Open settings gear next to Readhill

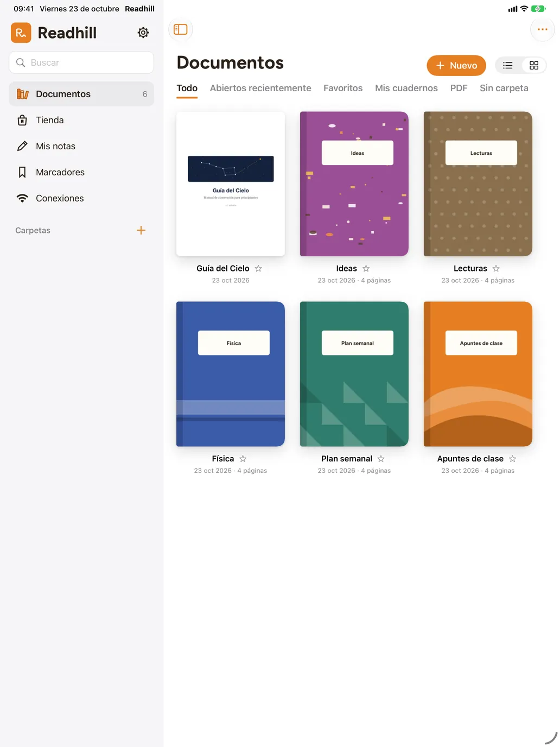(143, 33)
